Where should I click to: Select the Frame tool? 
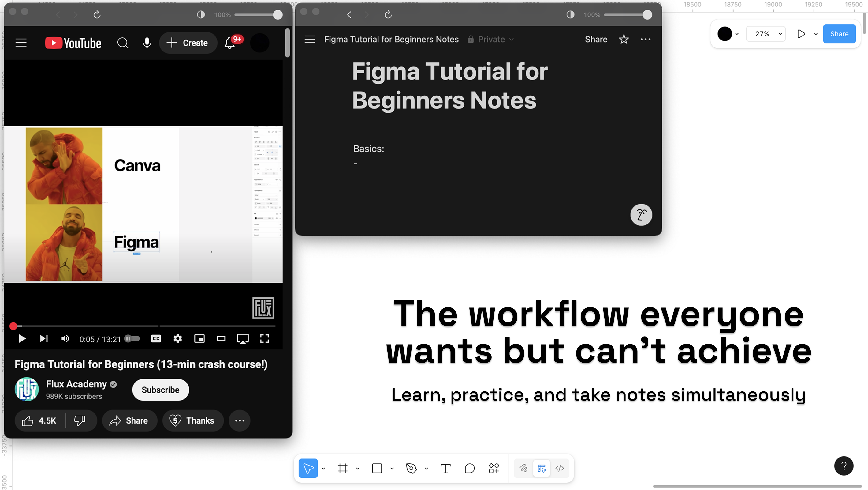342,468
